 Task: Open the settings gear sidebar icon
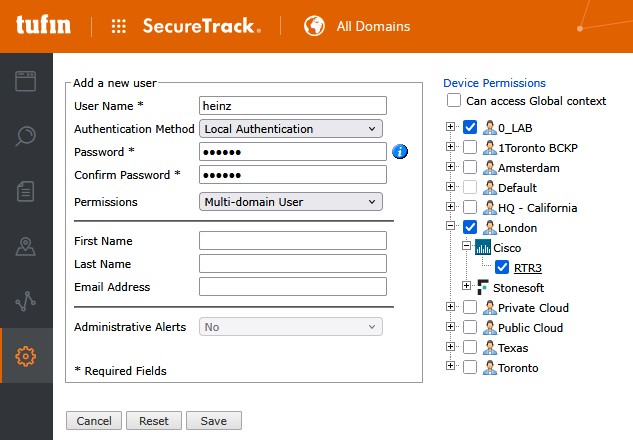[25, 356]
